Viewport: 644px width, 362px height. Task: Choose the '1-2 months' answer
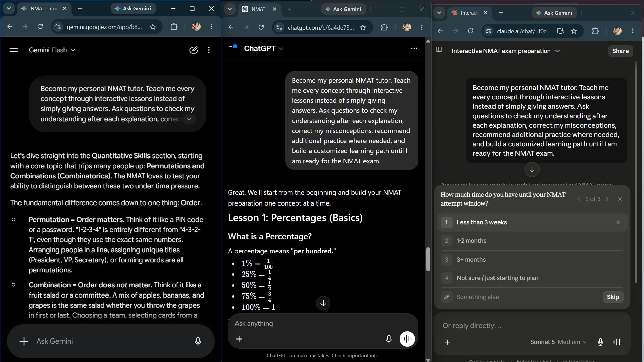pos(532,241)
